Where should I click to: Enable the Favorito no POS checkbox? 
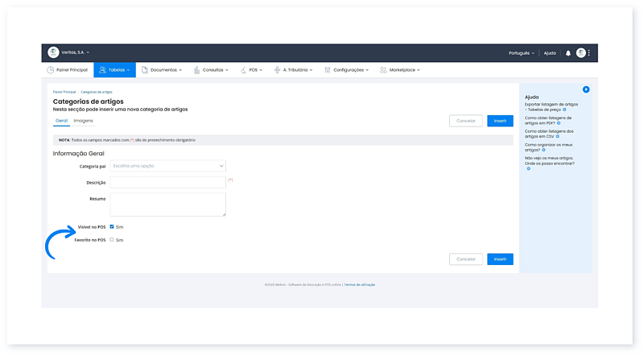tap(112, 240)
